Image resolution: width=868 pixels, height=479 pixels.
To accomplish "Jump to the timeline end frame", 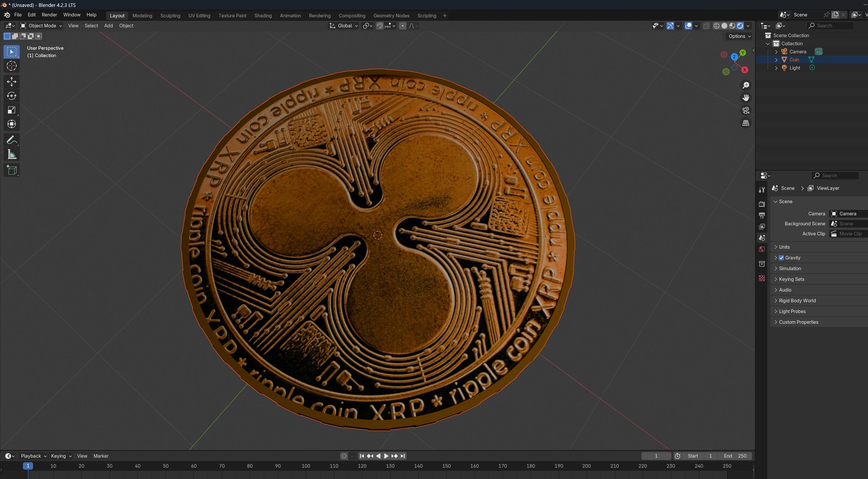I will [403, 456].
